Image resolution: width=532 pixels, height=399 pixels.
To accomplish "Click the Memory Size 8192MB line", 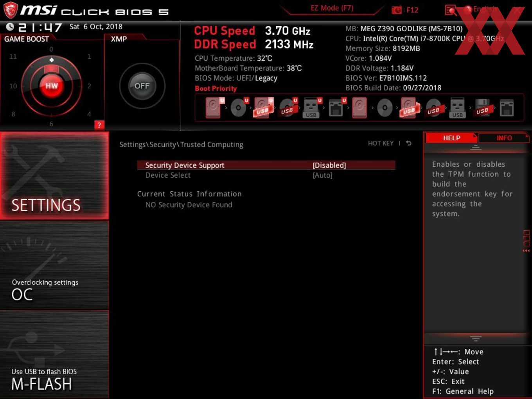I will click(383, 49).
